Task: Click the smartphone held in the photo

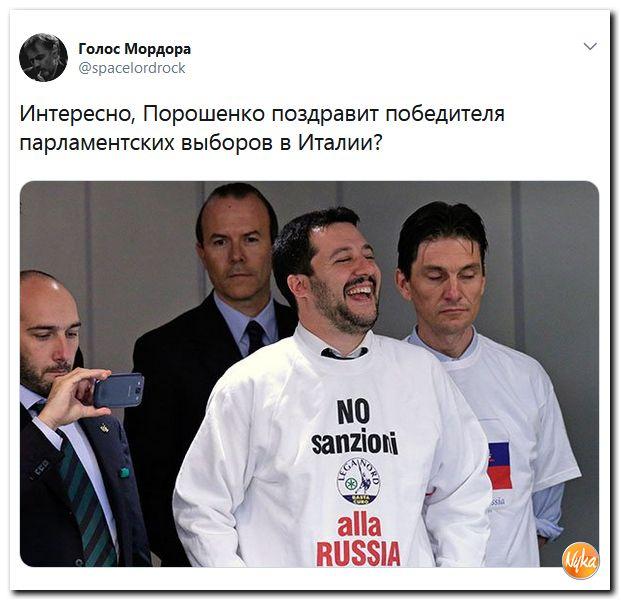Action: click(x=119, y=391)
